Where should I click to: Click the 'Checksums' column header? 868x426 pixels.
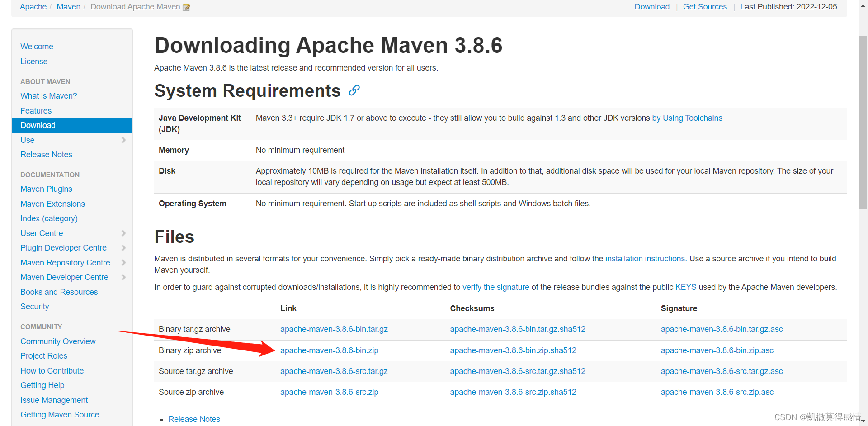click(x=472, y=308)
